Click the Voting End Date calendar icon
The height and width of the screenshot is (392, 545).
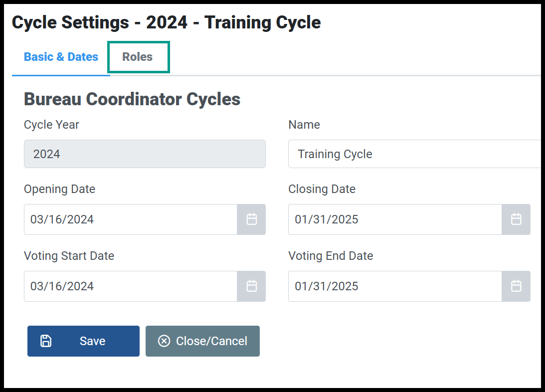pyautogui.click(x=516, y=286)
